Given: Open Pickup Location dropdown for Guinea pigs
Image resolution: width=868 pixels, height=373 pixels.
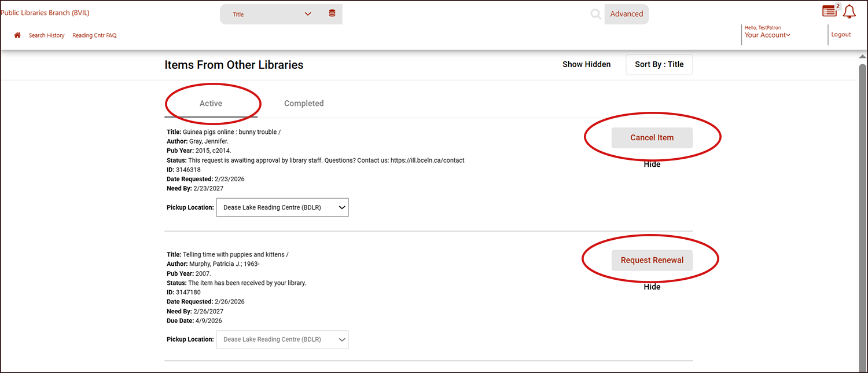Looking at the screenshot, I should click(282, 207).
